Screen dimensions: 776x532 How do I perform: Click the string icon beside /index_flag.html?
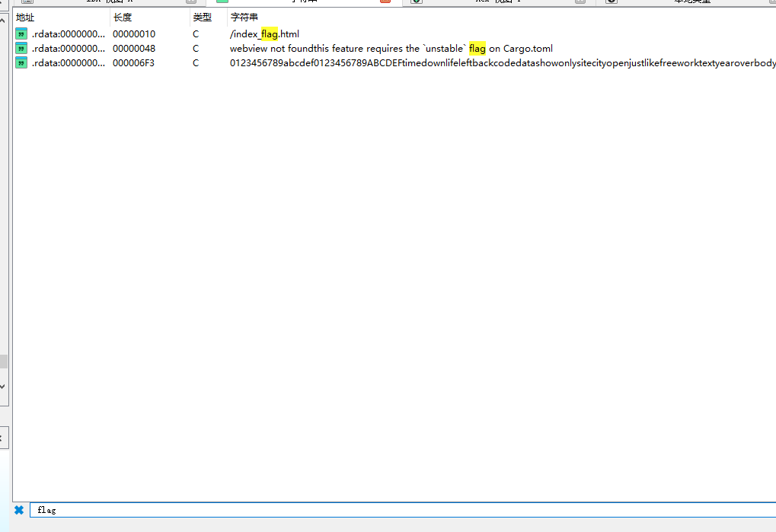pyautogui.click(x=21, y=34)
